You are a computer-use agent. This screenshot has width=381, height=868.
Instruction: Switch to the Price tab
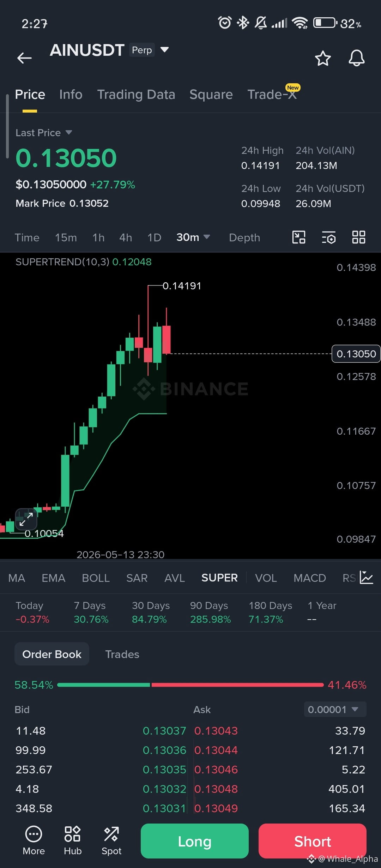pyautogui.click(x=30, y=95)
